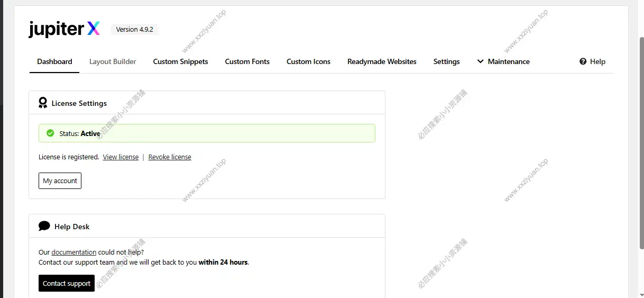This screenshot has height=298, width=644.
Task: Open the View license link
Action: 121,157
